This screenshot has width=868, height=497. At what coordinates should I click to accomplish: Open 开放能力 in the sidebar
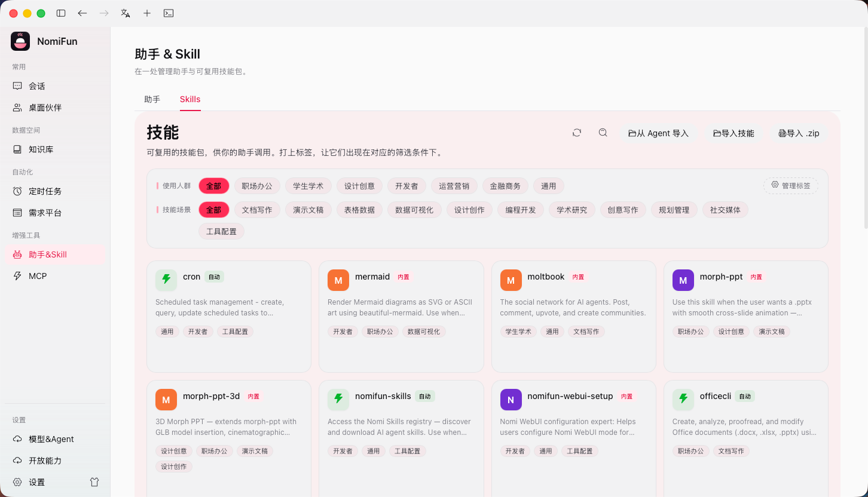(55, 461)
